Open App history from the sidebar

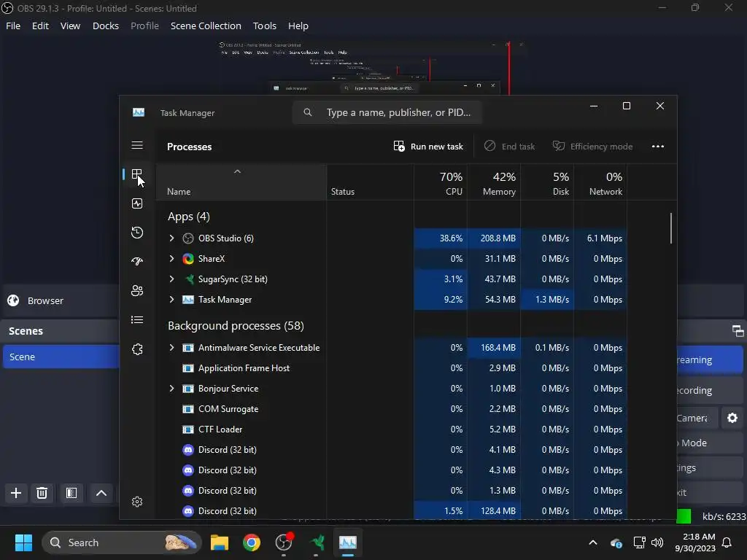pos(137,233)
